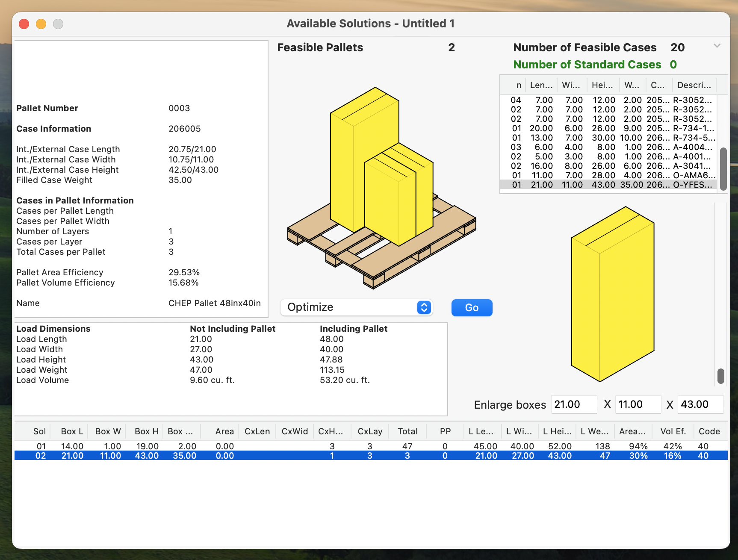738x560 pixels.
Task: Sort by the PP column header
Action: pyautogui.click(x=445, y=431)
